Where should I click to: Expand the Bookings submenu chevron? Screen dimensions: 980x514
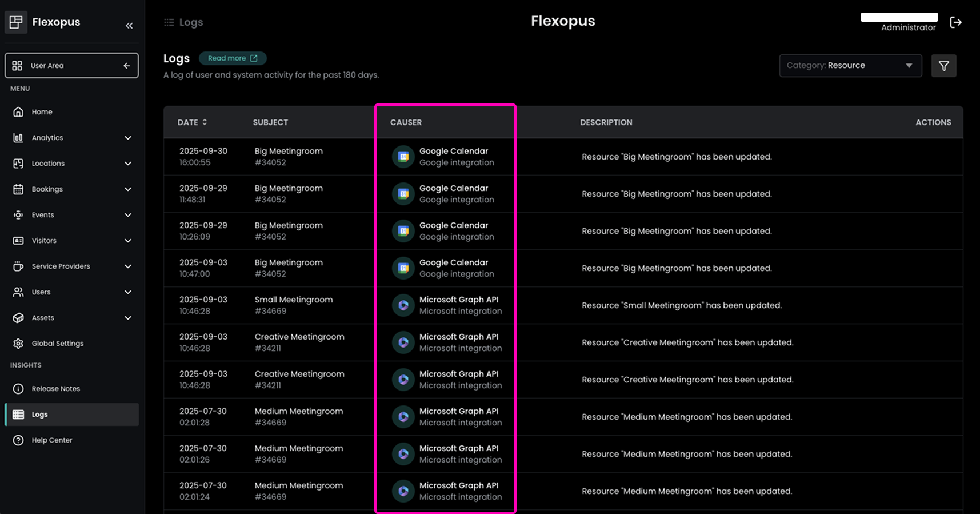tap(128, 189)
